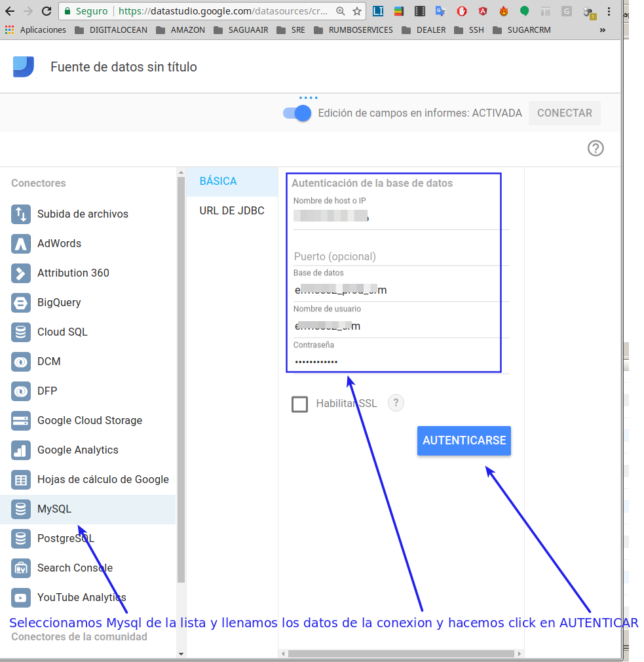The width and height of the screenshot is (644, 662).
Task: Click the flame extension icon
Action: point(503,11)
